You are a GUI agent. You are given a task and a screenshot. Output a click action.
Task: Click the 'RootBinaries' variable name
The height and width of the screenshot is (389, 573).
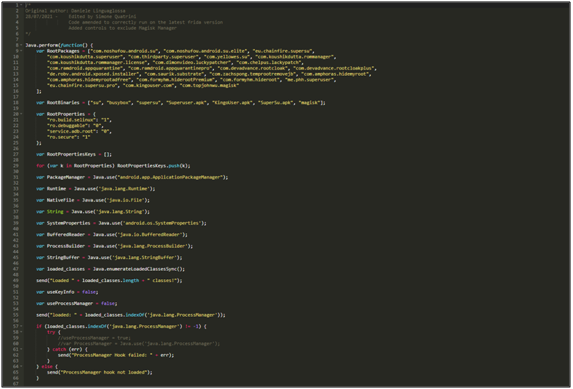[63, 103]
